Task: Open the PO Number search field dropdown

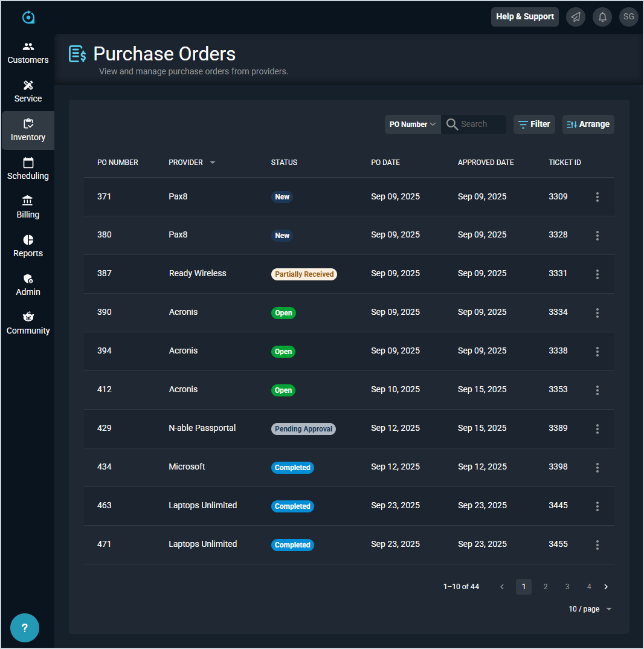Action: pos(412,124)
